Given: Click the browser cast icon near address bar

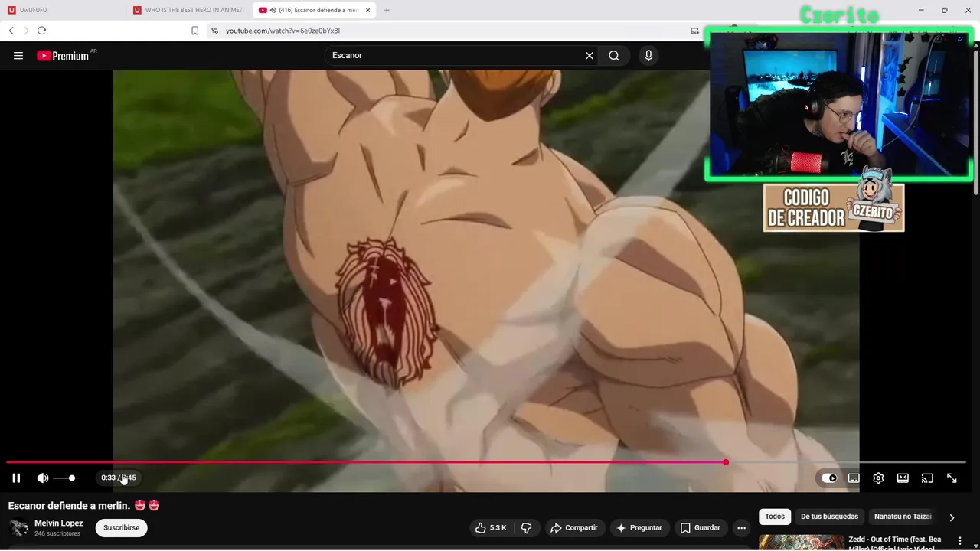Looking at the screenshot, I should pos(694,31).
